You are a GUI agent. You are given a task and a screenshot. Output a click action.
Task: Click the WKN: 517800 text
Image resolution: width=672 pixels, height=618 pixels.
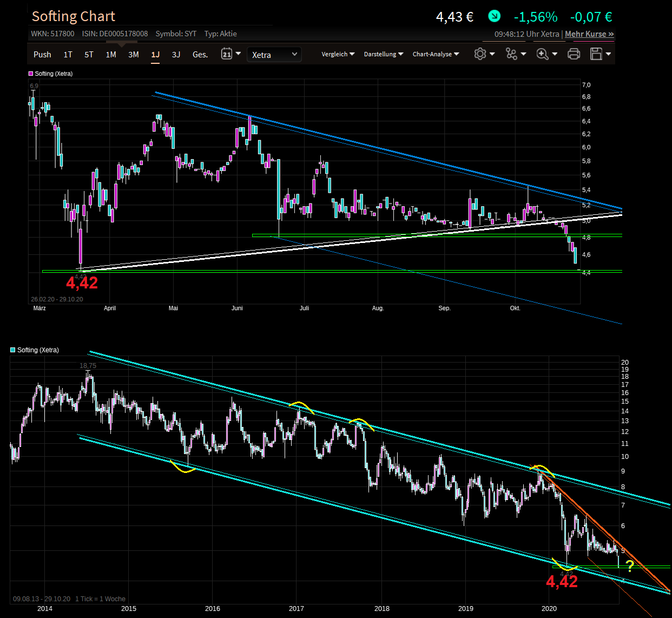tap(52, 34)
